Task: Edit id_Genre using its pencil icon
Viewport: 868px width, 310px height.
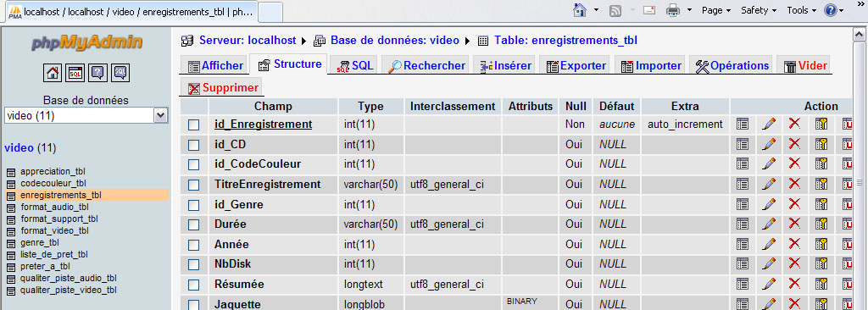Action: [768, 204]
